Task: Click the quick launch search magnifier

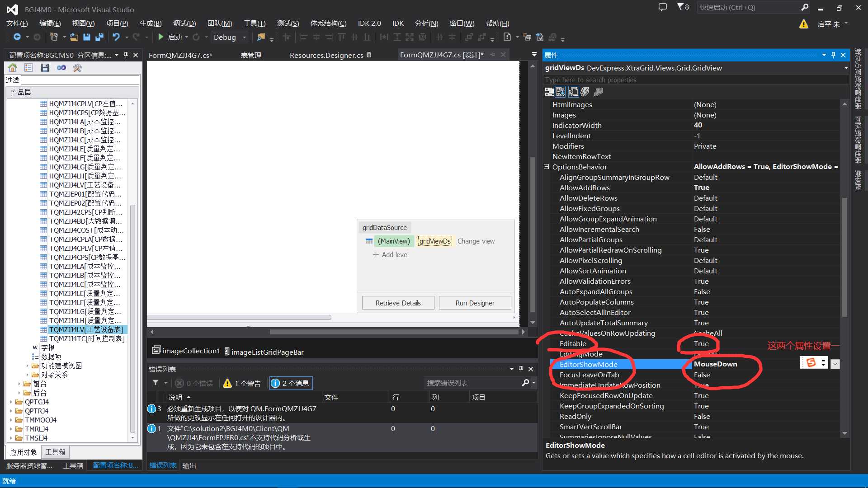Action: pyautogui.click(x=805, y=7)
